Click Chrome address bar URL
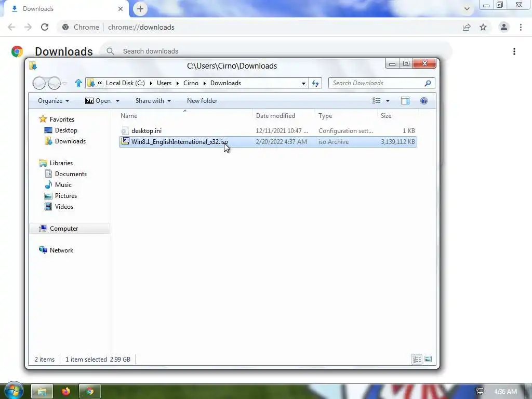The width and height of the screenshot is (532, 399). [141, 27]
